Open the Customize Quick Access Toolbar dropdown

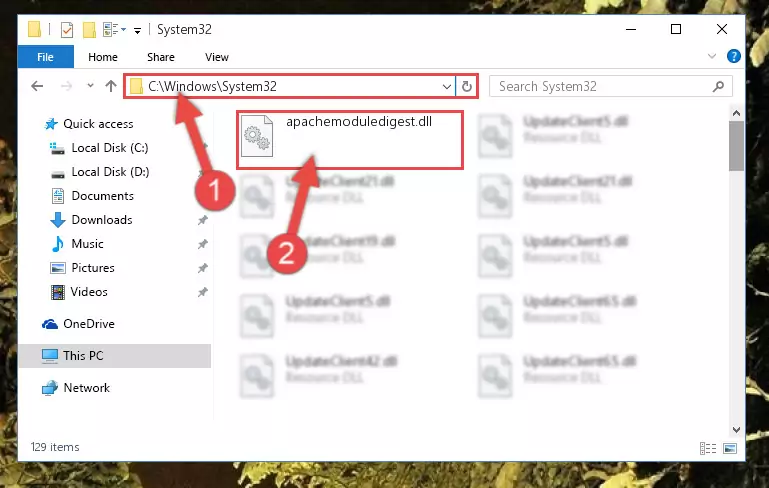click(x=137, y=30)
